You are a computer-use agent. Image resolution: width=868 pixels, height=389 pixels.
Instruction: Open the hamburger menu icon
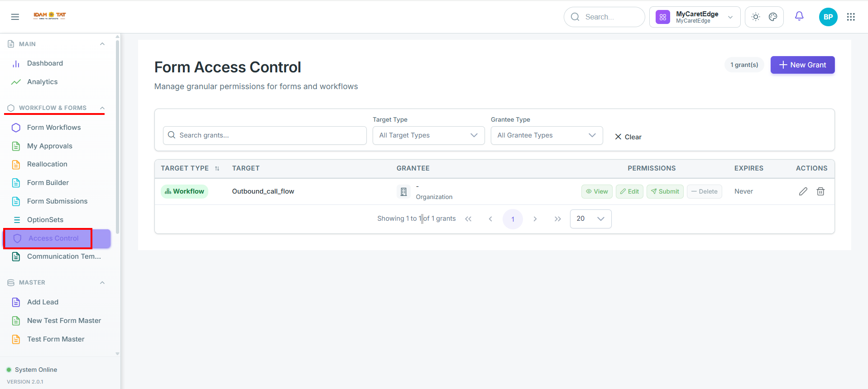(x=15, y=17)
